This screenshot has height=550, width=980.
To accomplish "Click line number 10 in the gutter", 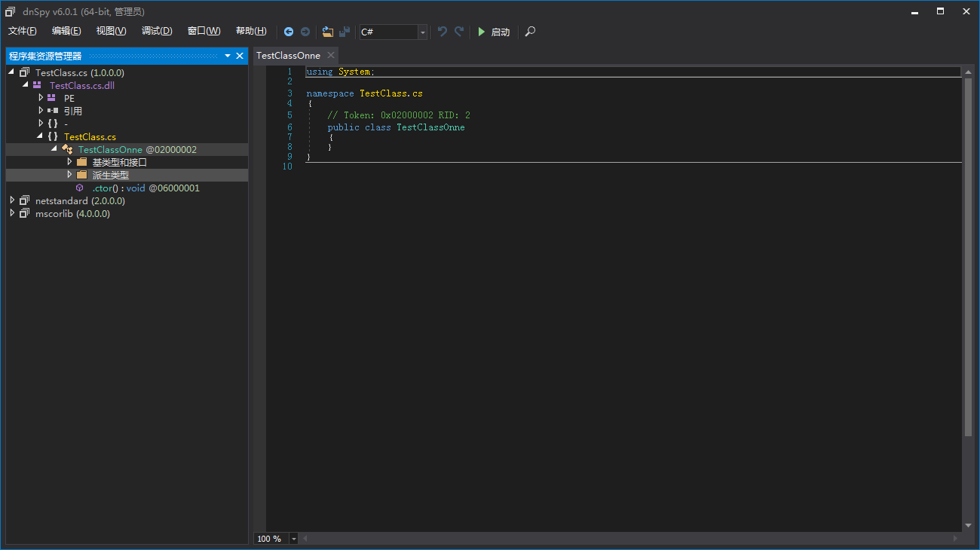I will pos(287,167).
